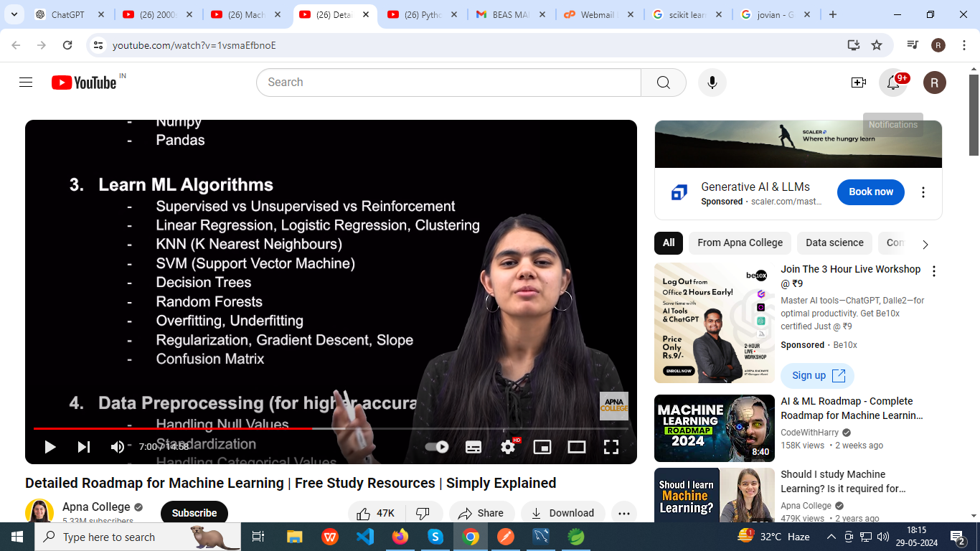This screenshot has width=980, height=551.
Task: Open Chrome three-dot menu
Action: 964,45
